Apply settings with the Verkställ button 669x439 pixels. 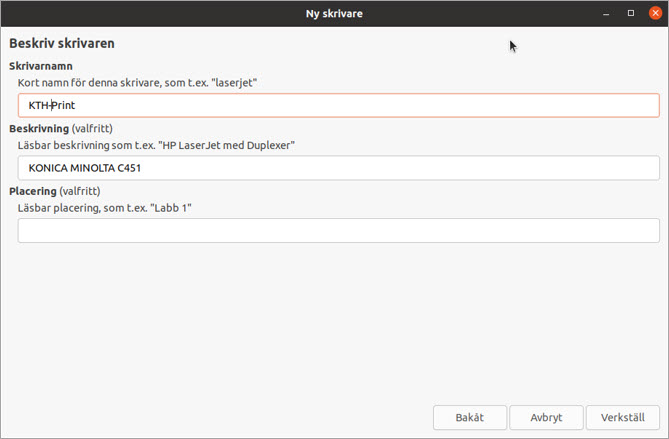pos(622,417)
